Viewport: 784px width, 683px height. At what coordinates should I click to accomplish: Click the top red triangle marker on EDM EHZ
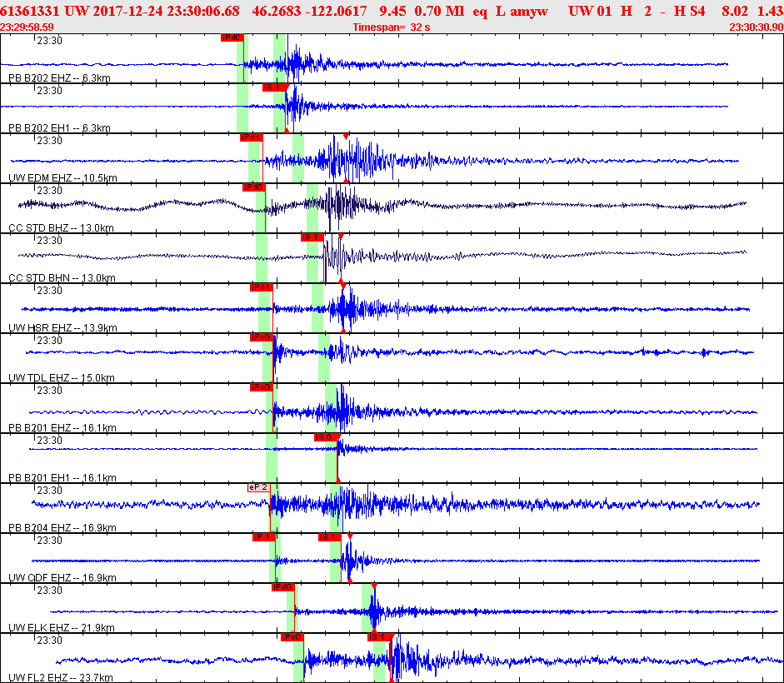click(346, 137)
